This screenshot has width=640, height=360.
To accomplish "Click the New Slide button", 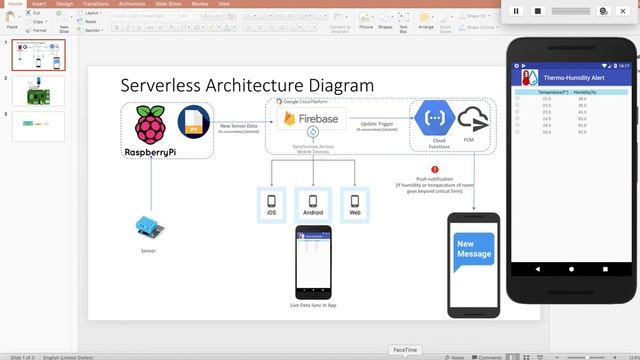I will 64,23.
